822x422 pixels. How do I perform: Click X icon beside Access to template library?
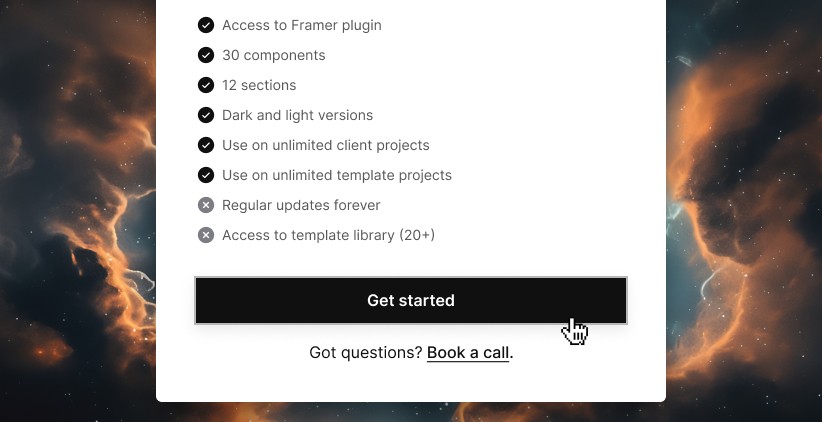pos(206,235)
